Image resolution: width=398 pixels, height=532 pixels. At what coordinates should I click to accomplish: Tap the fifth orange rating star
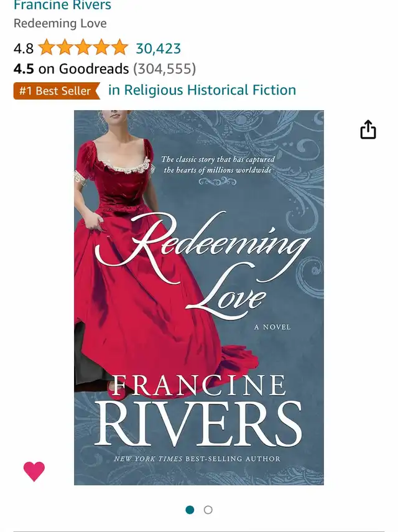tap(119, 47)
